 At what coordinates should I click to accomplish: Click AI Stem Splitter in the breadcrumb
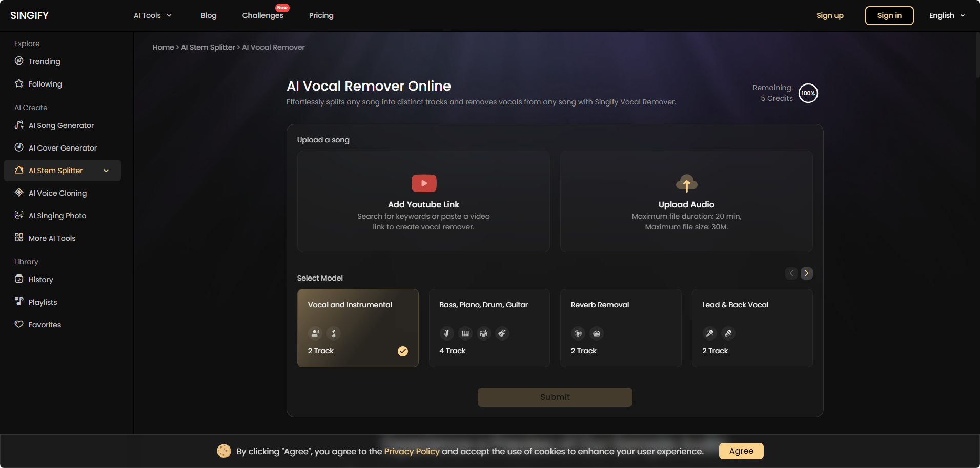click(x=208, y=47)
